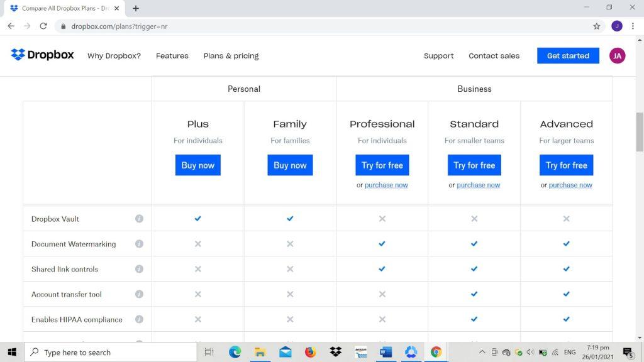
Task: Show info for Shared link controls
Action: (x=139, y=269)
